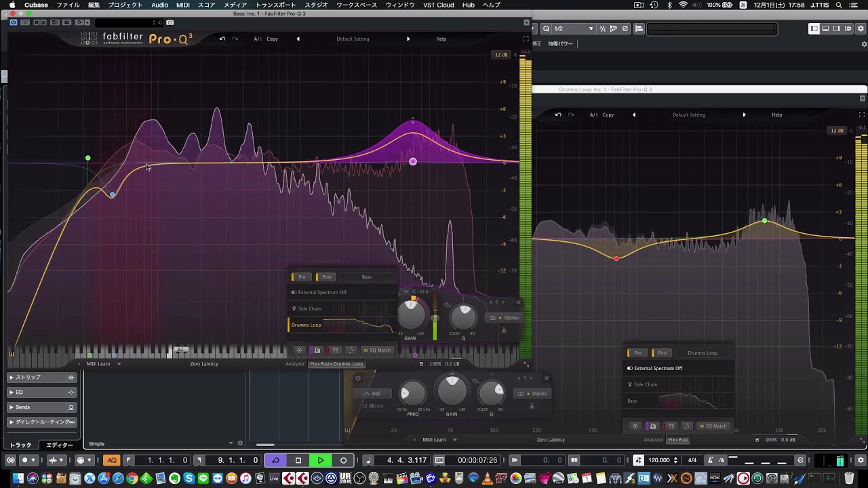Toggle A/B state in Bass Pro-Q 3
Viewport: 868px width, 488px height.
[258, 39]
